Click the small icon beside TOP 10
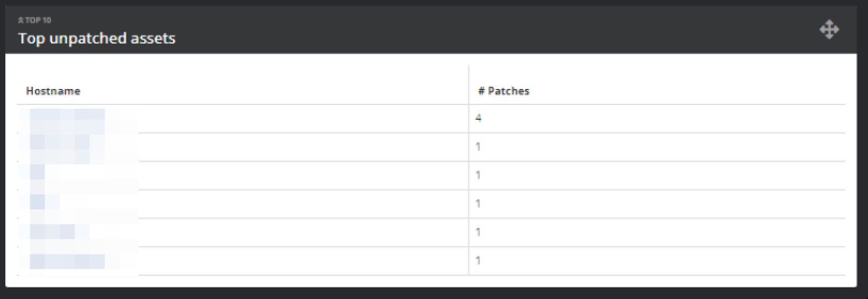 click(x=21, y=21)
